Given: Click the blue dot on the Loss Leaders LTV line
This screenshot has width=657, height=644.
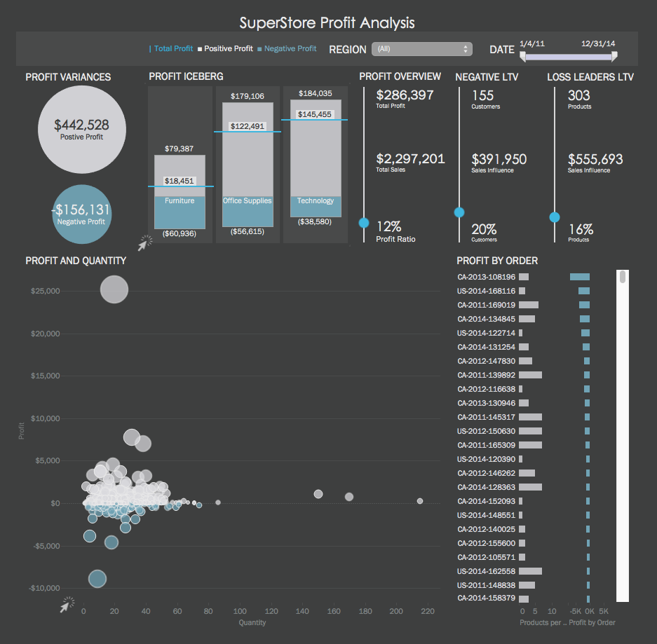Looking at the screenshot, I should (555, 217).
